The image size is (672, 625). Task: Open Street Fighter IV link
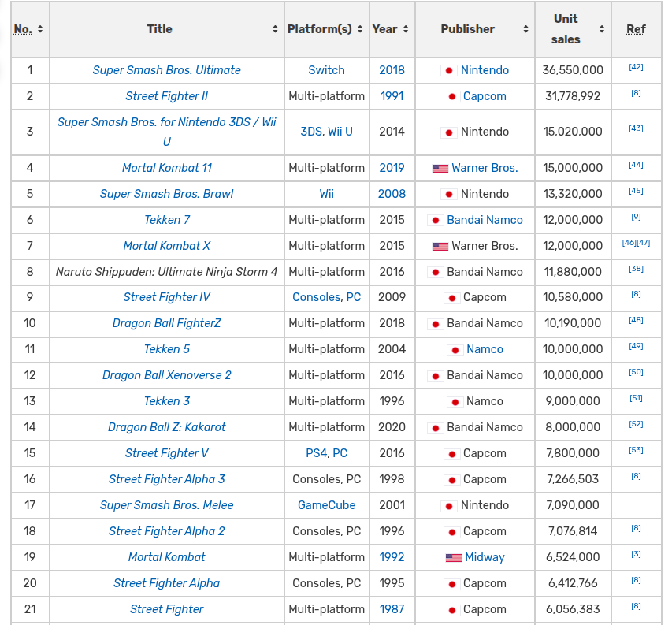(167, 297)
